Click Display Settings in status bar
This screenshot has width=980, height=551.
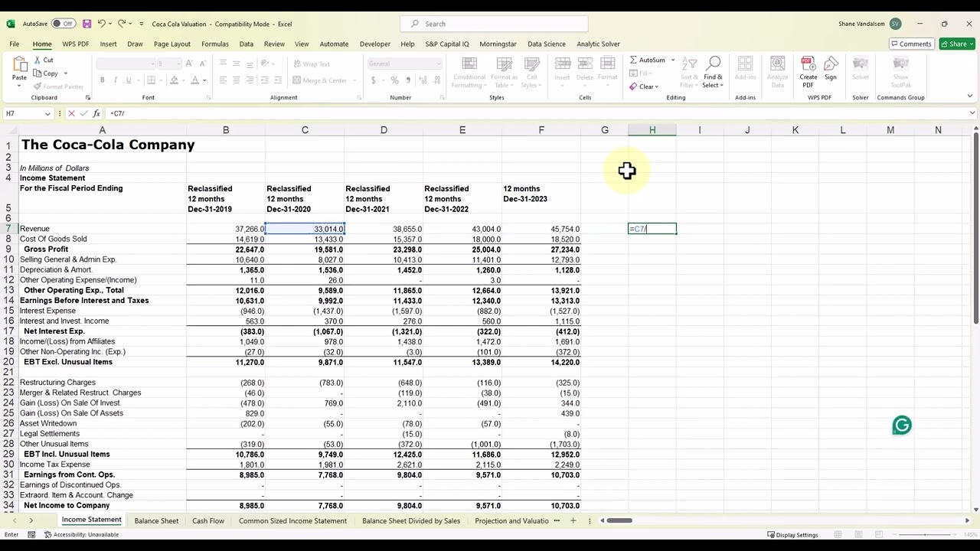792,535
